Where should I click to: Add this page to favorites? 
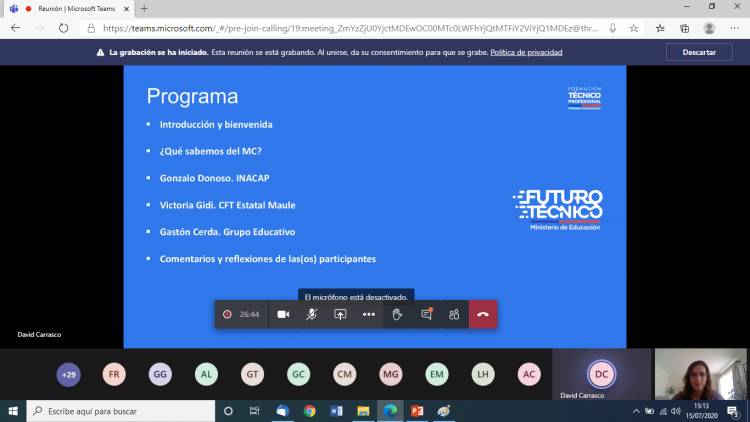634,28
